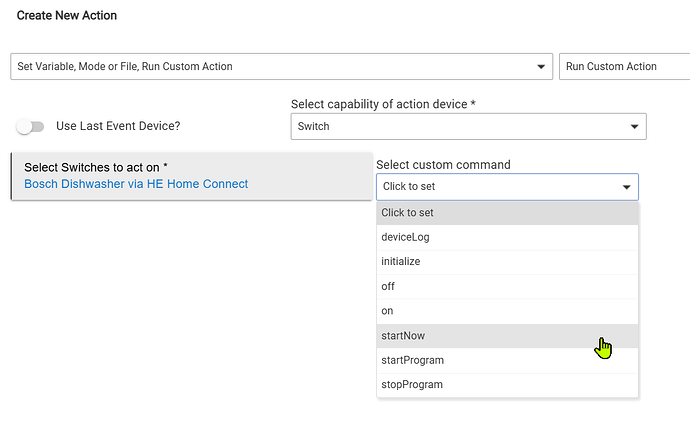The image size is (690, 425).
Task: Click the caret arrow of the custom command box
Action: [x=626, y=187]
